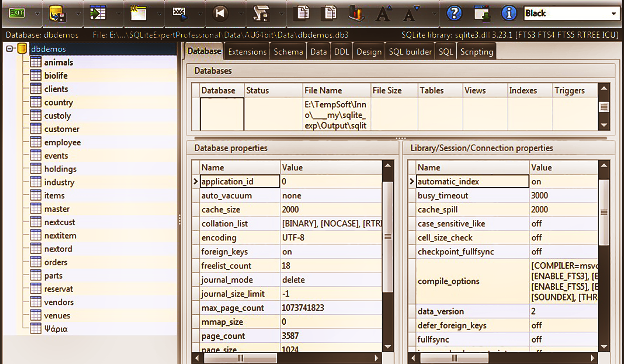Click the vendors table icon
The image size is (624, 364).
click(x=35, y=302)
